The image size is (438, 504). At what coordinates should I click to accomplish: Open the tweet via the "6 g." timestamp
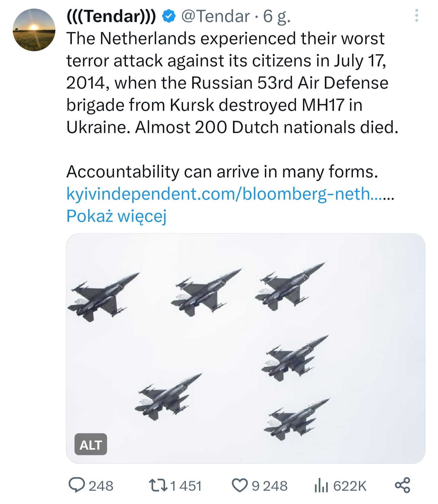[x=277, y=16]
